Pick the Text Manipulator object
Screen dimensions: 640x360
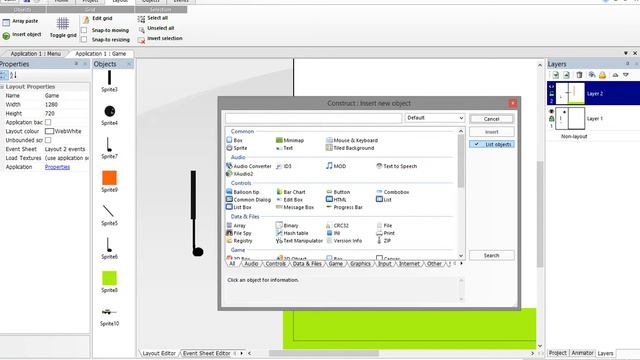[299, 241]
